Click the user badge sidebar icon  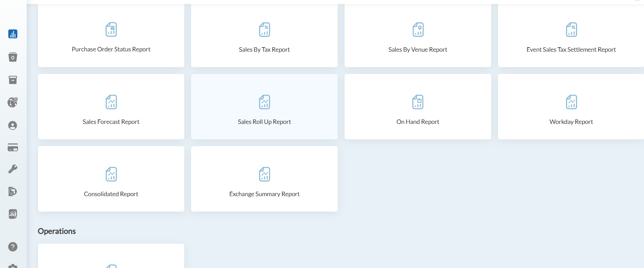point(13,125)
